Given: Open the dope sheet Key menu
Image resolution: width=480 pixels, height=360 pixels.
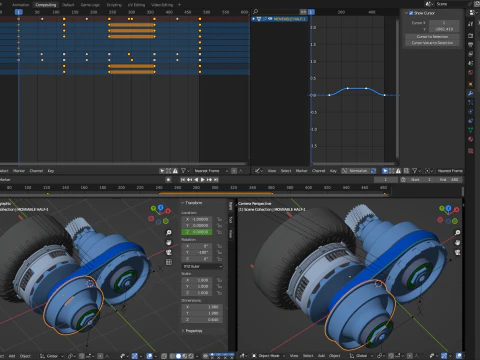Looking at the screenshot, I should 51,171.
